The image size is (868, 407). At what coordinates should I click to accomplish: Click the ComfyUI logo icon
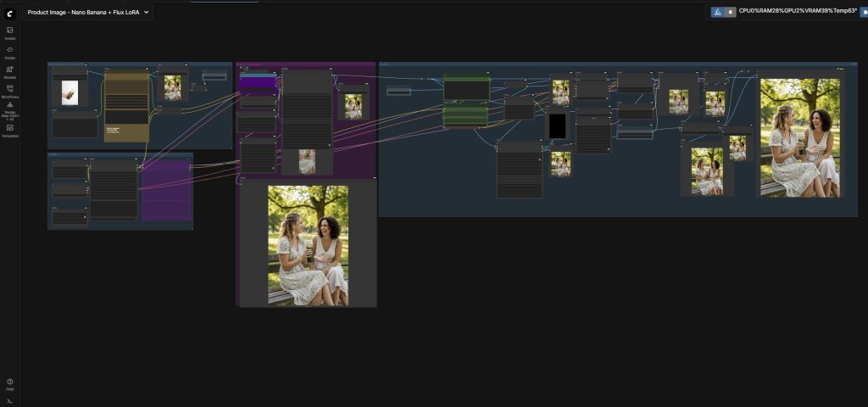pos(9,14)
